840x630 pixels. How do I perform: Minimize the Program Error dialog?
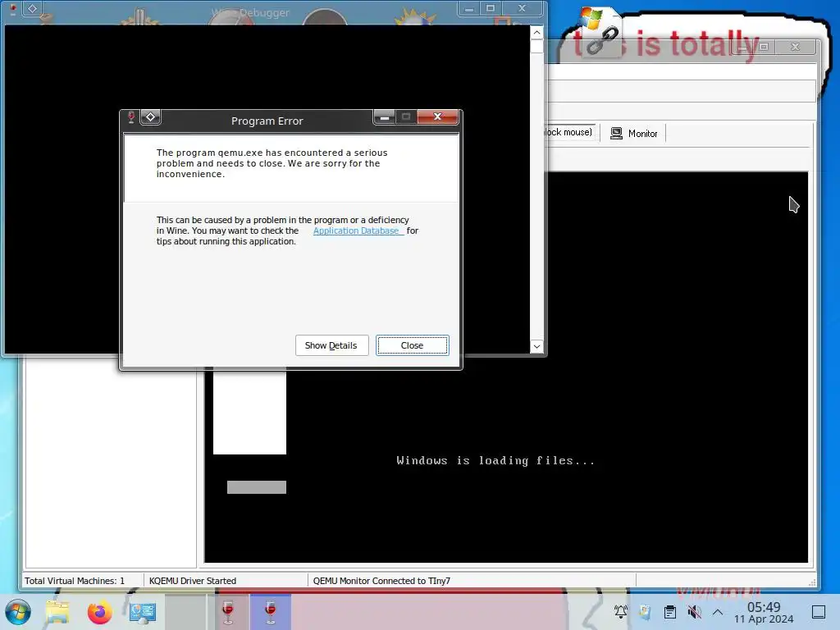click(x=384, y=116)
